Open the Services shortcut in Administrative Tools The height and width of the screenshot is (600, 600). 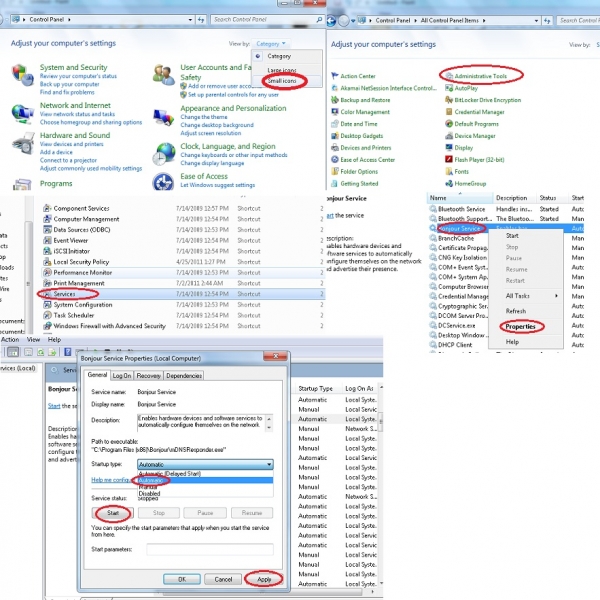pos(64,294)
